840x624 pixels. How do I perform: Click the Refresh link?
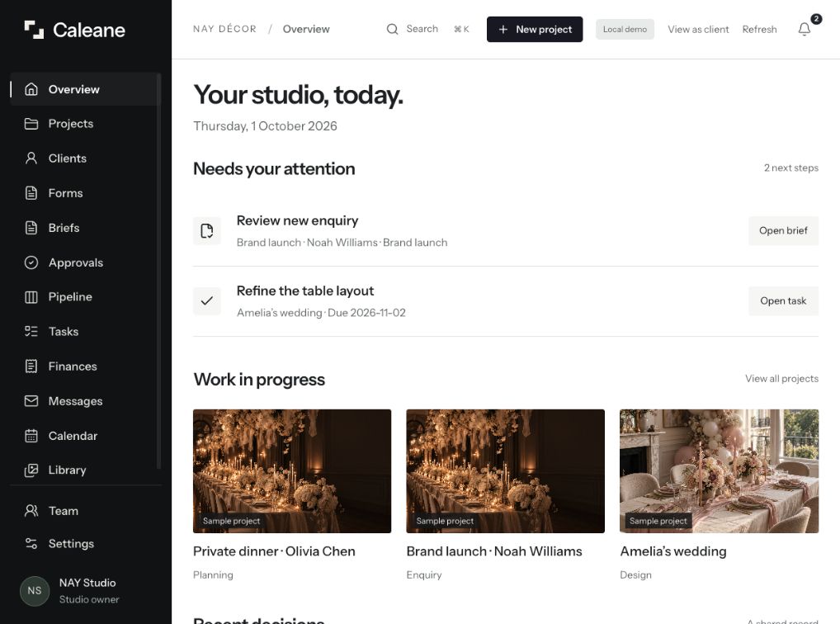tap(759, 30)
